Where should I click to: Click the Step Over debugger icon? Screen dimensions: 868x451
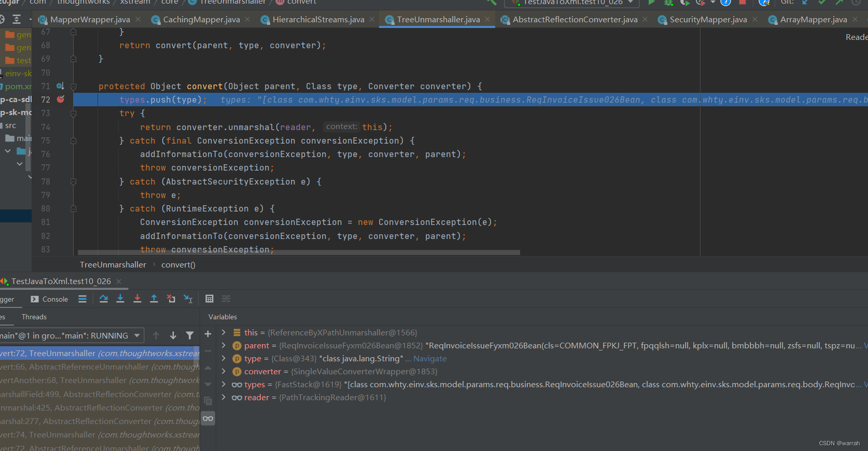104,299
